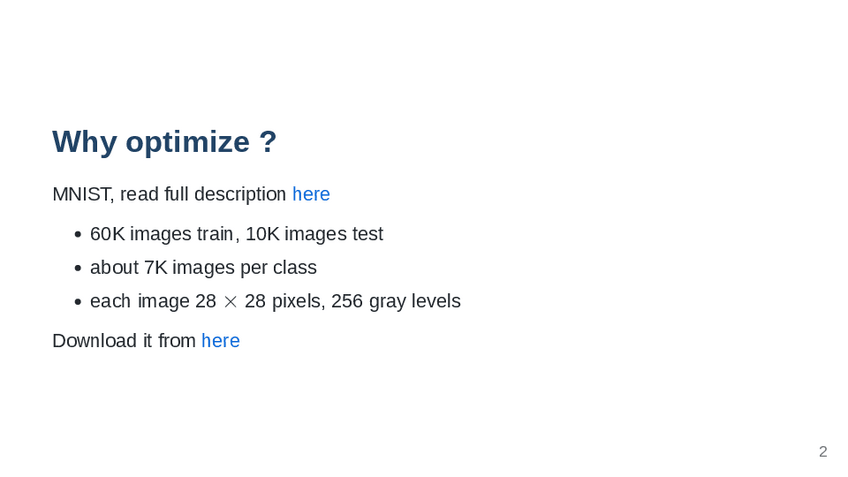The image size is (848, 477).
Task: Click the "each image" text
Action: coord(139,301)
